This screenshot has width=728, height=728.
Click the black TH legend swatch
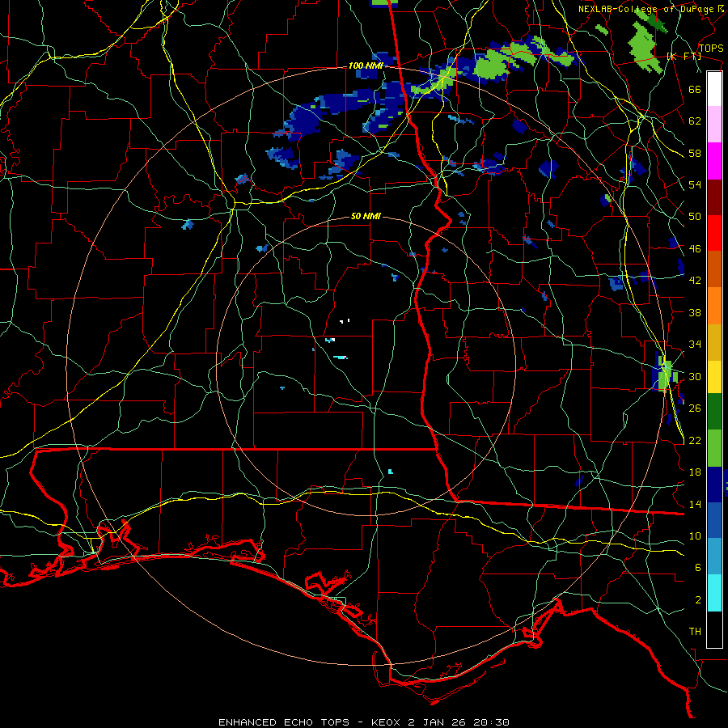714,629
